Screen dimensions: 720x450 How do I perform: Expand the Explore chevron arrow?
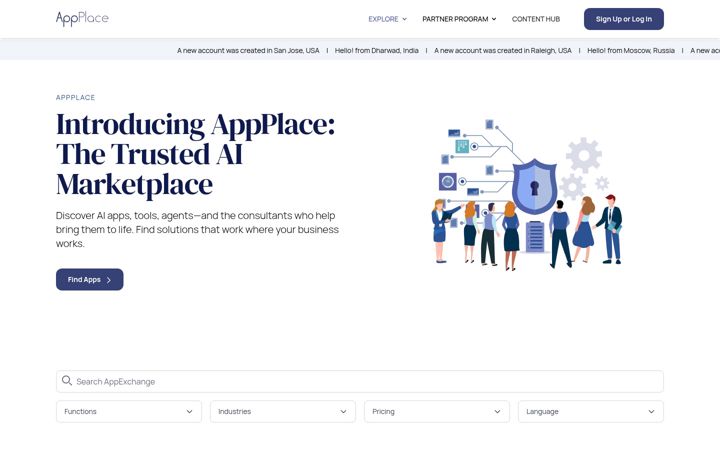405,19
